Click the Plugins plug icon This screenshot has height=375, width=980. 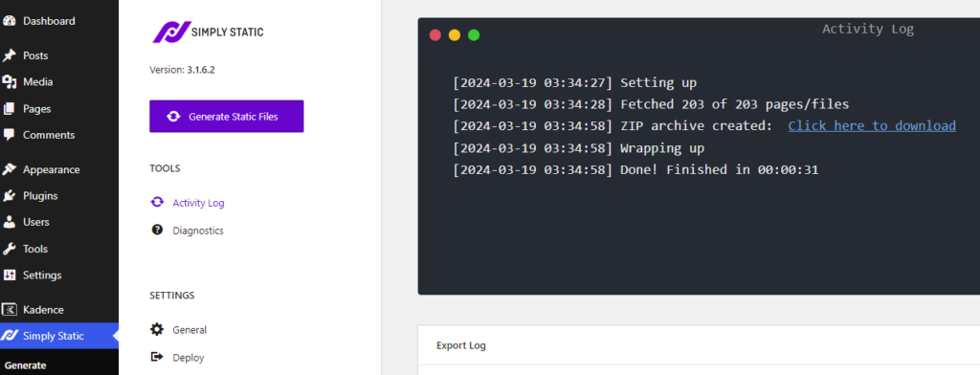10,195
